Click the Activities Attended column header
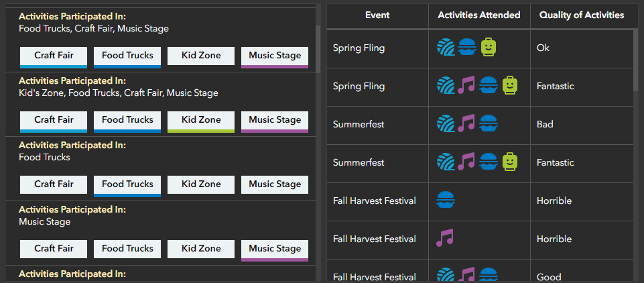 pos(479,15)
